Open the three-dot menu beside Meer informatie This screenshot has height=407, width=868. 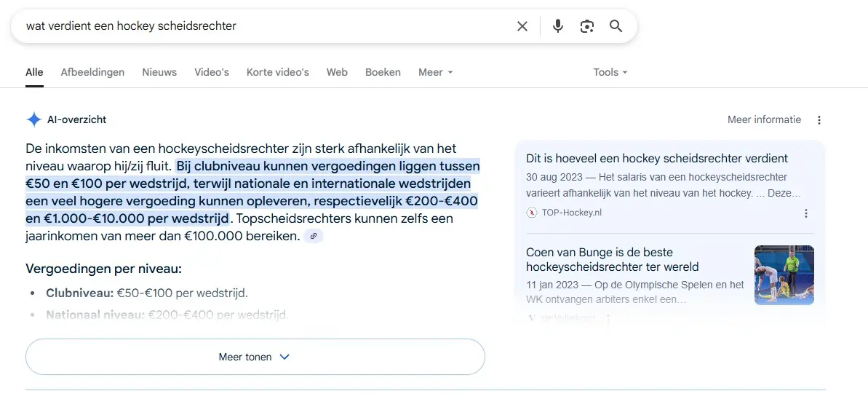(x=819, y=120)
